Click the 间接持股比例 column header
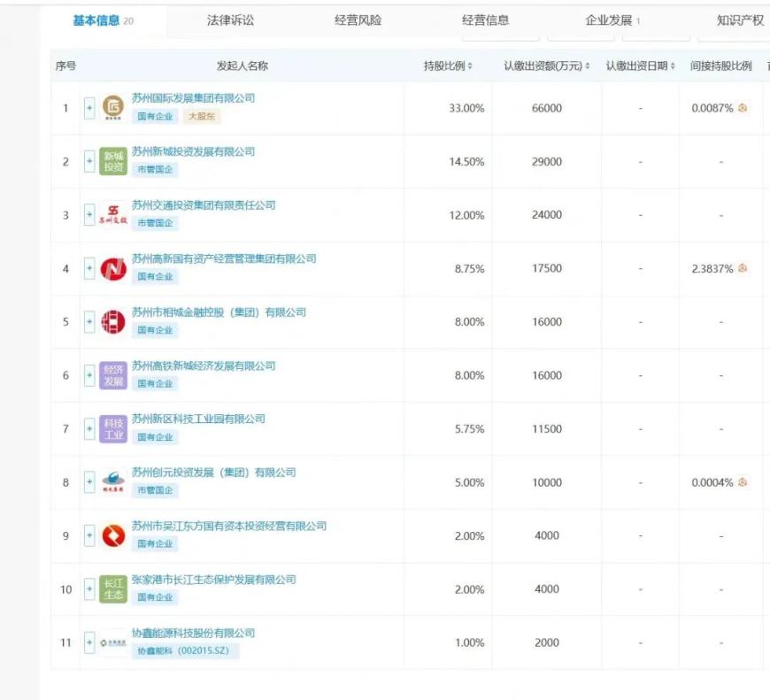770x700 pixels. point(721,65)
